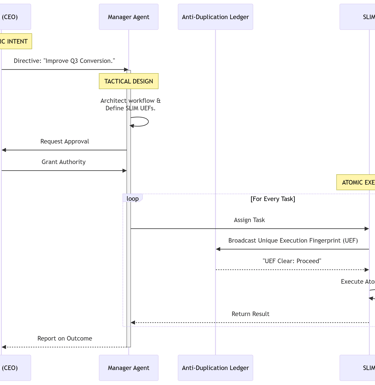The height and width of the screenshot is (385, 375).
Task: Click the "UEF Clear: Proceed" reply label
Action: click(x=292, y=261)
